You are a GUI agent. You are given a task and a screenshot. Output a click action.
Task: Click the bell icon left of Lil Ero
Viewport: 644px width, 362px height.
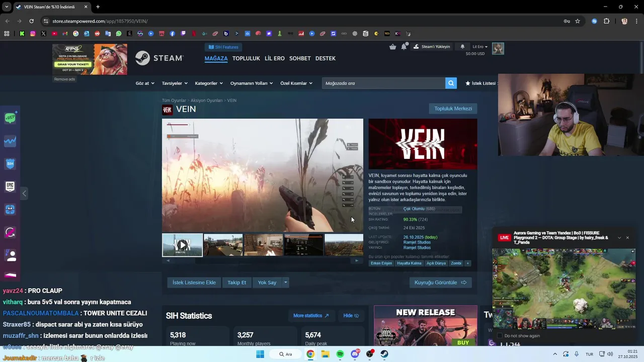coord(462,47)
